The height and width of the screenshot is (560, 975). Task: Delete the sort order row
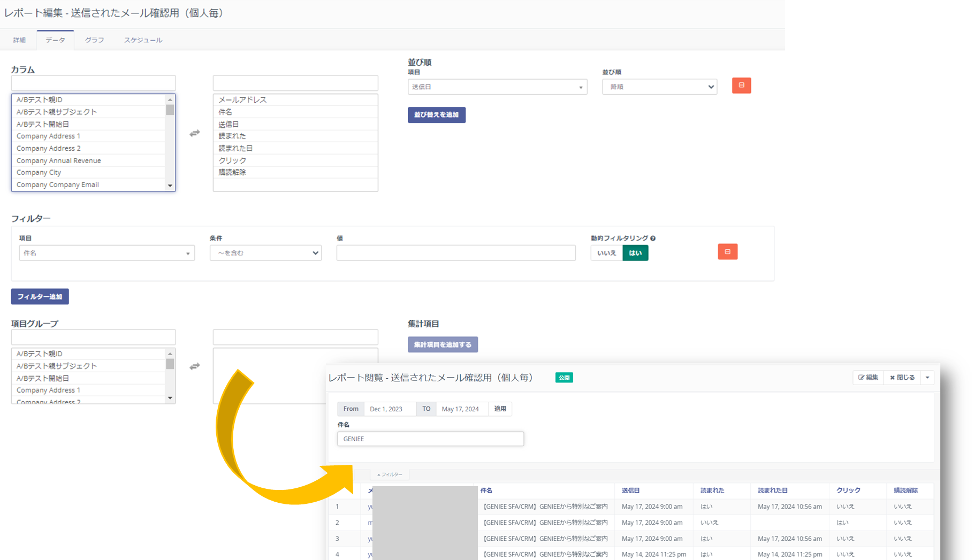pyautogui.click(x=741, y=86)
